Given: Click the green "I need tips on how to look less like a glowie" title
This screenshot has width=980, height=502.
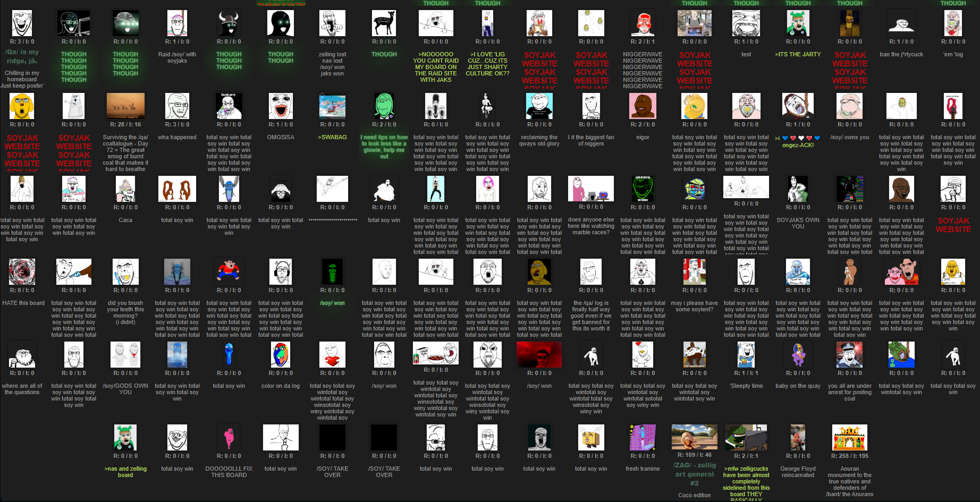Looking at the screenshot, I should click(x=384, y=147).
